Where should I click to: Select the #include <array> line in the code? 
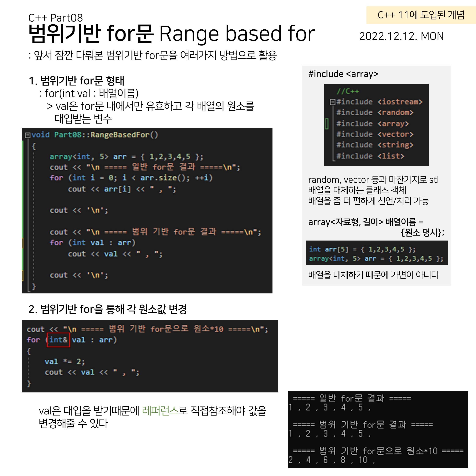point(372,123)
